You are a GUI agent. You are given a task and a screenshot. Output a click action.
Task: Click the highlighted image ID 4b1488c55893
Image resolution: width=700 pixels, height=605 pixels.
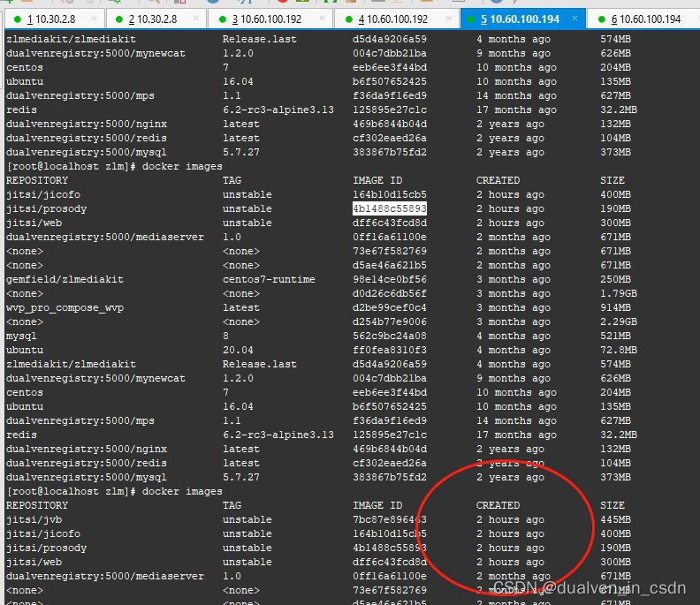tap(389, 208)
